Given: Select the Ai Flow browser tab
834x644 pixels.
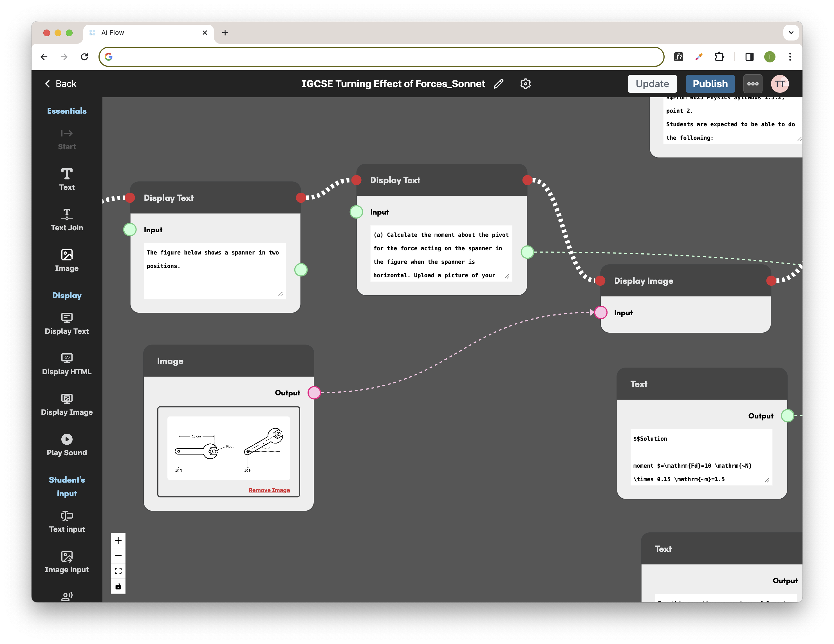Looking at the screenshot, I should tap(148, 33).
